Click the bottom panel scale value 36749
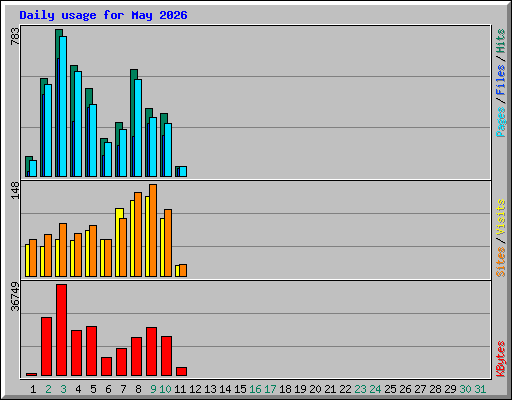This screenshot has height=400, width=512. coord(15,296)
